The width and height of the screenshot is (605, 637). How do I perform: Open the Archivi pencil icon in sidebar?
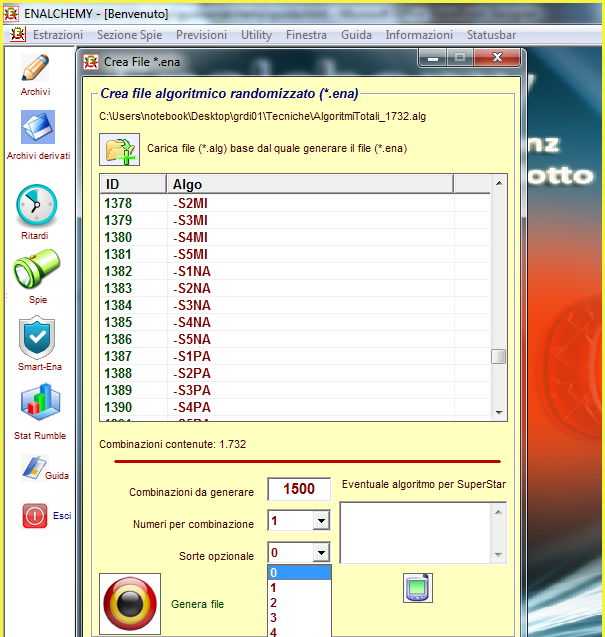click(x=35, y=68)
